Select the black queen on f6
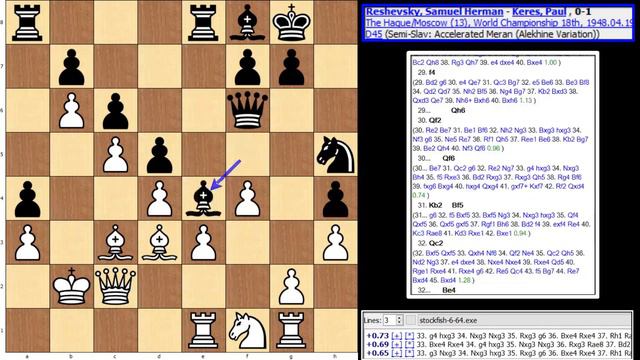This screenshot has width=640, height=360. [247, 110]
